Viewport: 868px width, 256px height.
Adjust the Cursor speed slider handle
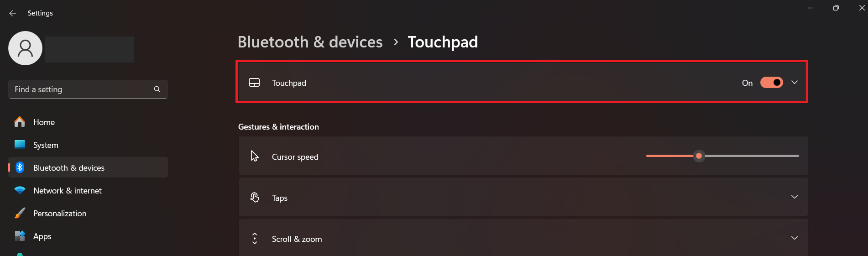[x=699, y=156]
